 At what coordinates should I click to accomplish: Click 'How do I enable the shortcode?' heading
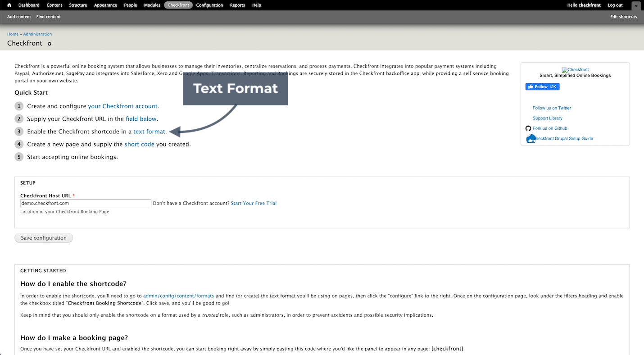(x=73, y=284)
